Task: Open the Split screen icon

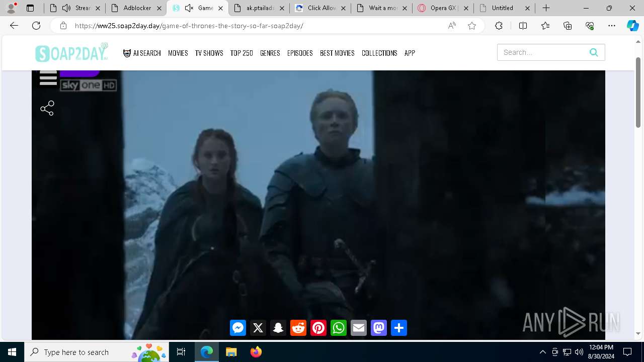Action: click(523, 26)
